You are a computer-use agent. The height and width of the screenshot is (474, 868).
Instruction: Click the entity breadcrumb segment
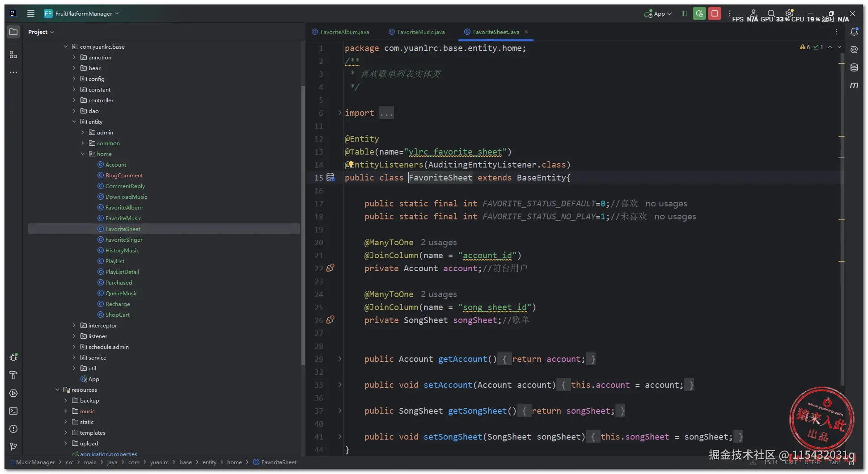click(209, 462)
